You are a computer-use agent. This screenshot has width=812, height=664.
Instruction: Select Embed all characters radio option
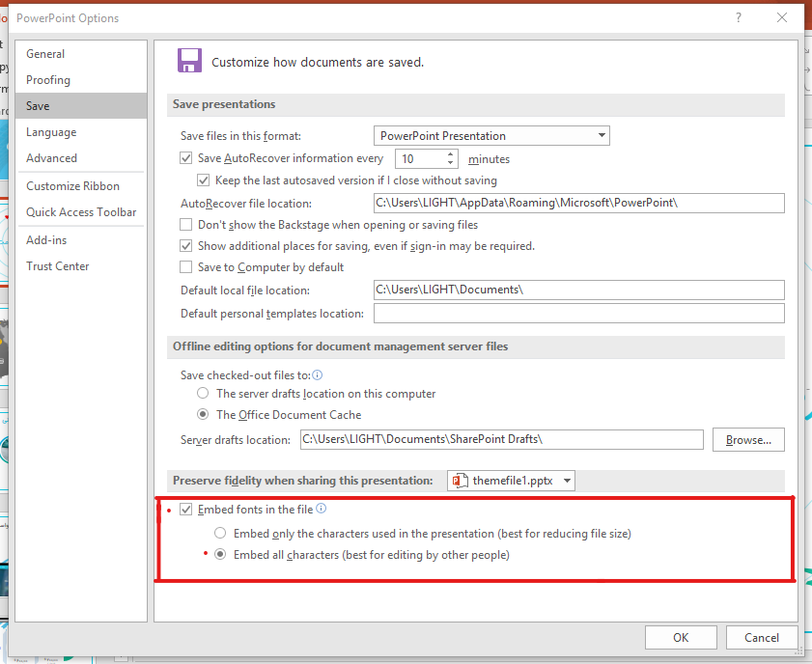pos(220,554)
